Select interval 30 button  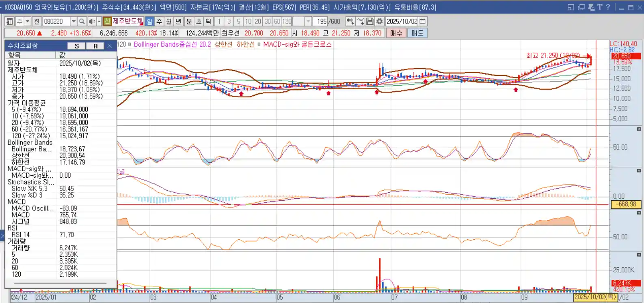click(x=268, y=21)
